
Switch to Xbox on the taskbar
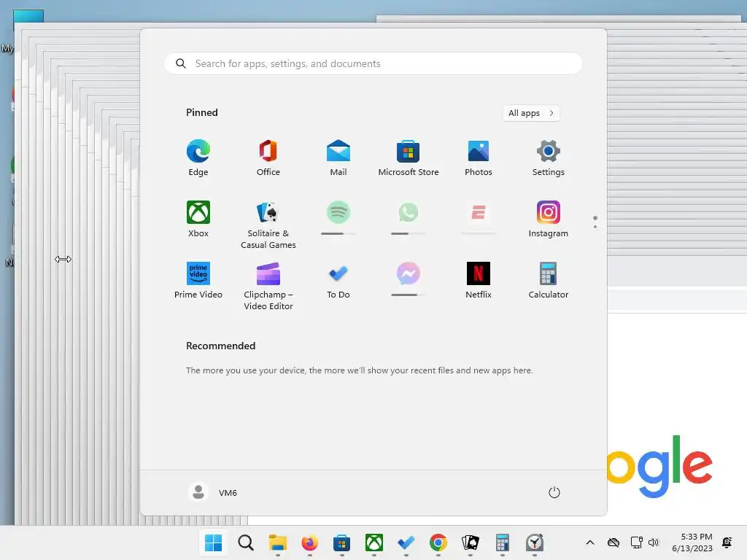pyautogui.click(x=374, y=542)
